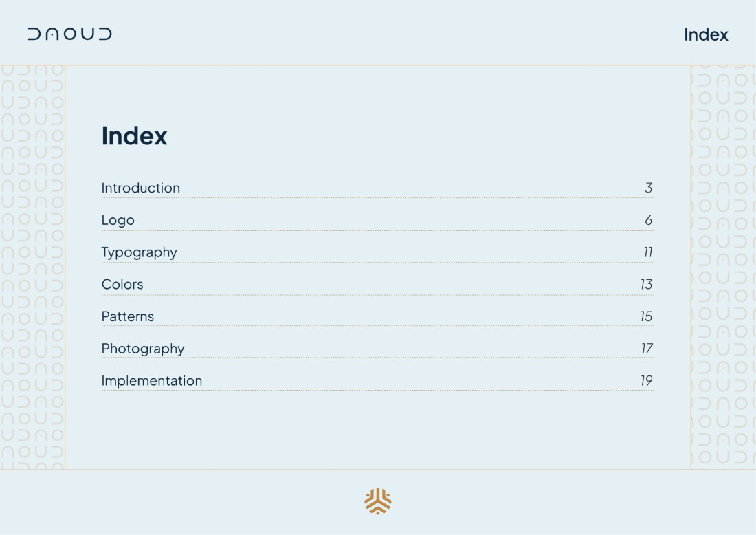Click page number 17 beside Photography
756x535 pixels.
coord(647,349)
